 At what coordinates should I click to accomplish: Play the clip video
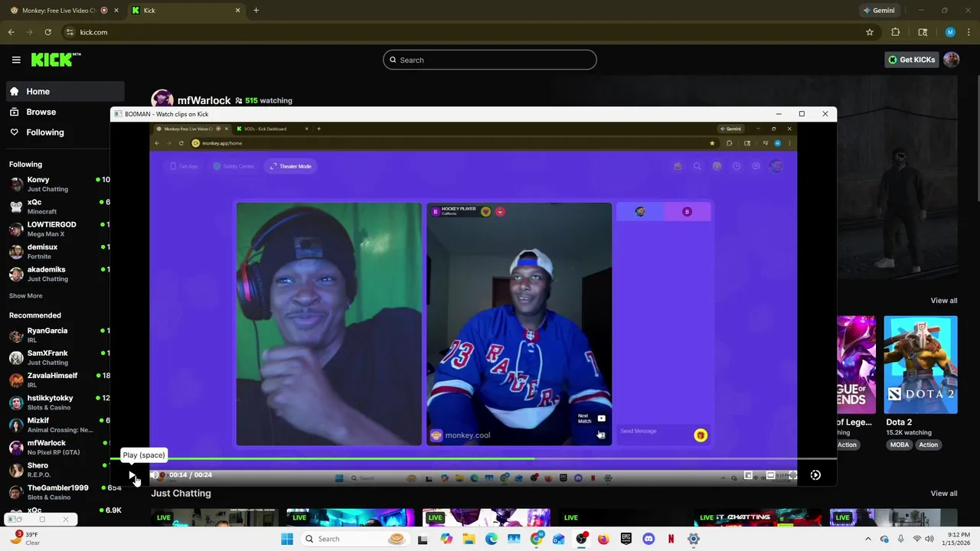[132, 475]
